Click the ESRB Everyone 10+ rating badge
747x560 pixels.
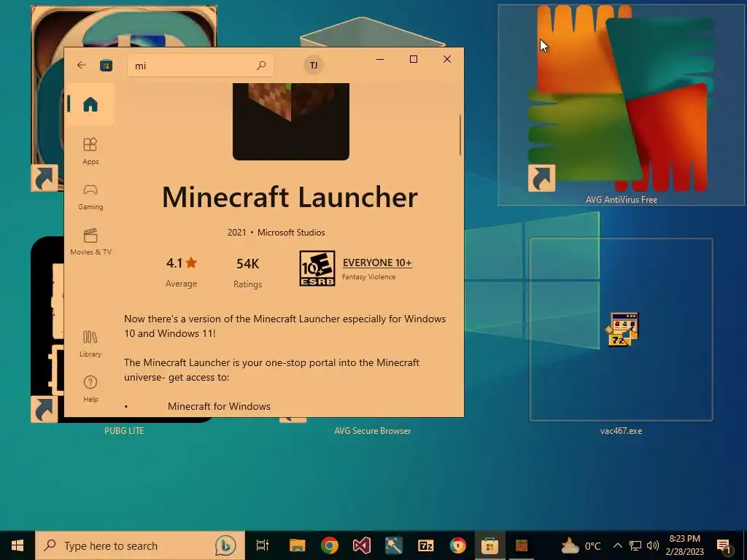pyautogui.click(x=317, y=268)
